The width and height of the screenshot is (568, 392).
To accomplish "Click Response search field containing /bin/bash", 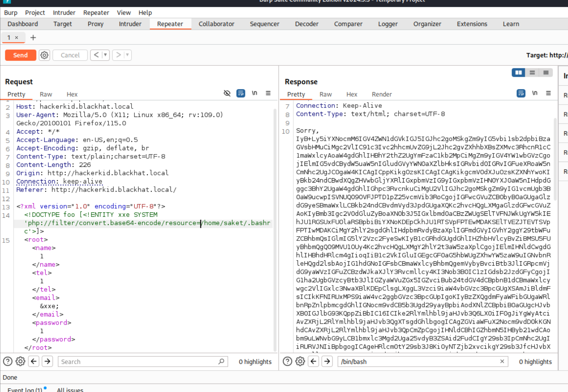I will 423,361.
